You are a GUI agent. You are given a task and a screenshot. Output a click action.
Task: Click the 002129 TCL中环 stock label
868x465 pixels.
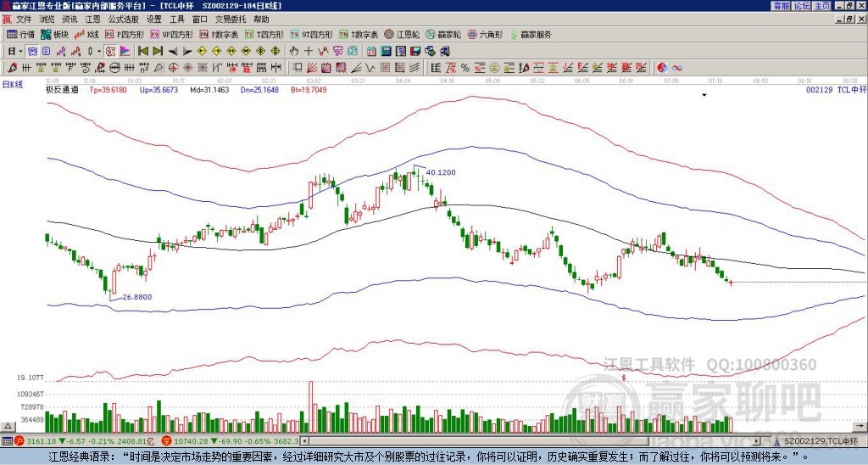pyautogui.click(x=836, y=89)
